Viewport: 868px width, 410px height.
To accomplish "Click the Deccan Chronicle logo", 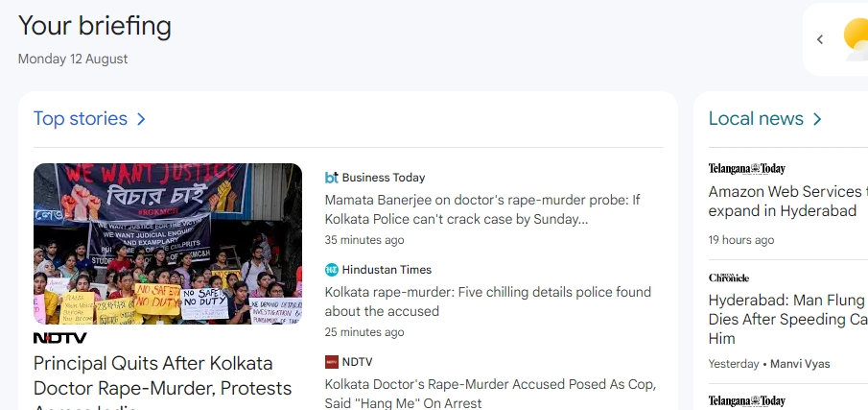I will (x=729, y=277).
